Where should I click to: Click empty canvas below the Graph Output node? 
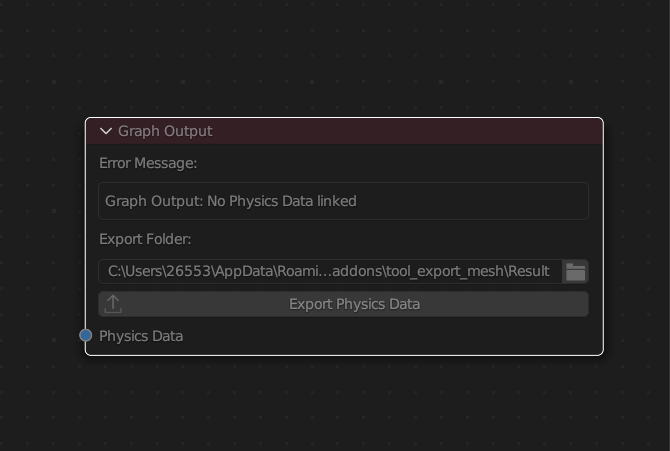click(x=342, y=404)
